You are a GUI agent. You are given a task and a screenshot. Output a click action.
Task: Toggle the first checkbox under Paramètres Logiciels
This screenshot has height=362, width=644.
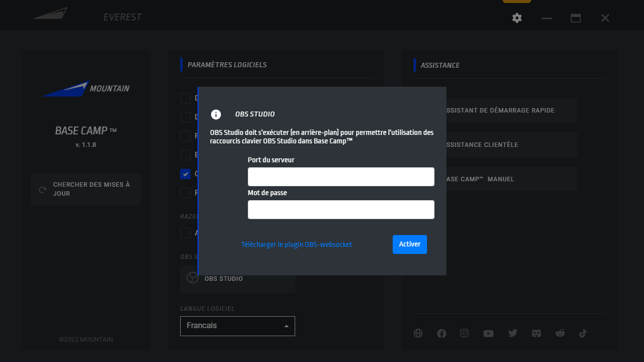pos(185,98)
